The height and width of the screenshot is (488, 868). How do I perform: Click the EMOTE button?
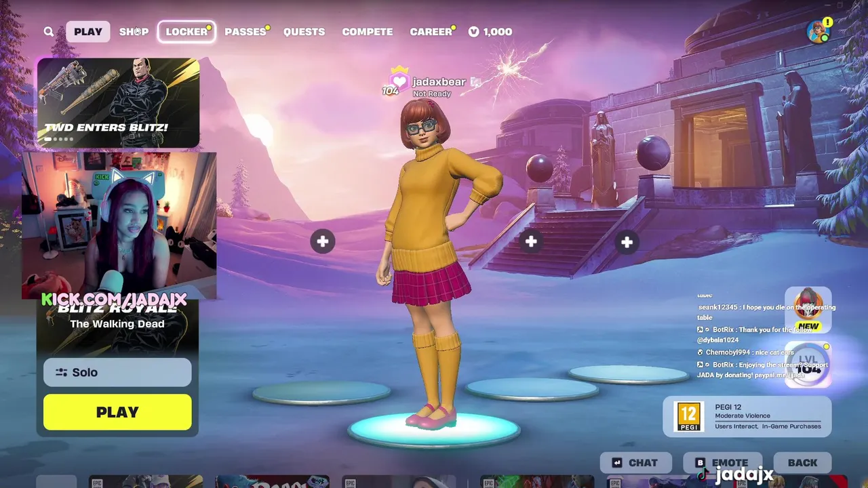point(722,463)
